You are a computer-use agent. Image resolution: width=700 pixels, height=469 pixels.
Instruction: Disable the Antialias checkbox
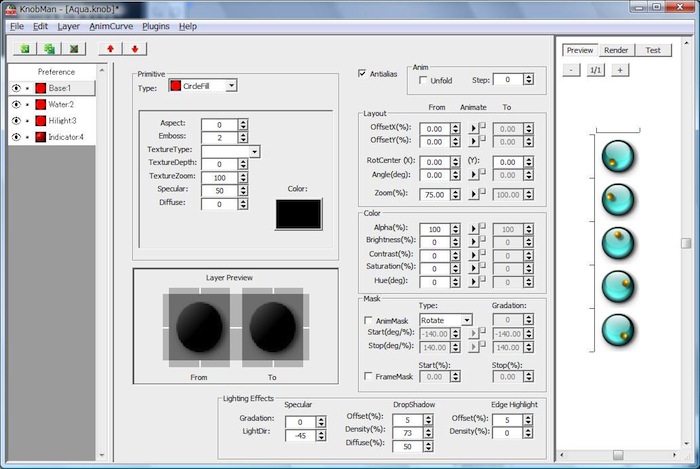coord(363,73)
